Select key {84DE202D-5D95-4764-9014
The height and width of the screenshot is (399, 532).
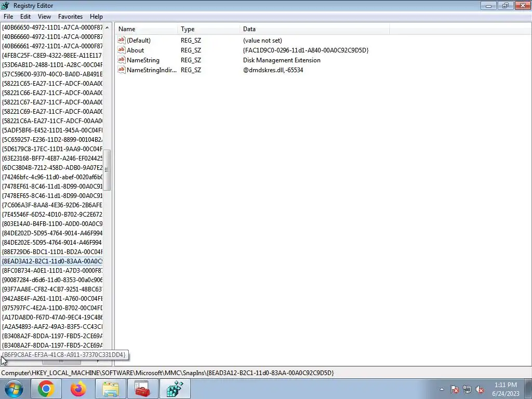(x=52, y=233)
